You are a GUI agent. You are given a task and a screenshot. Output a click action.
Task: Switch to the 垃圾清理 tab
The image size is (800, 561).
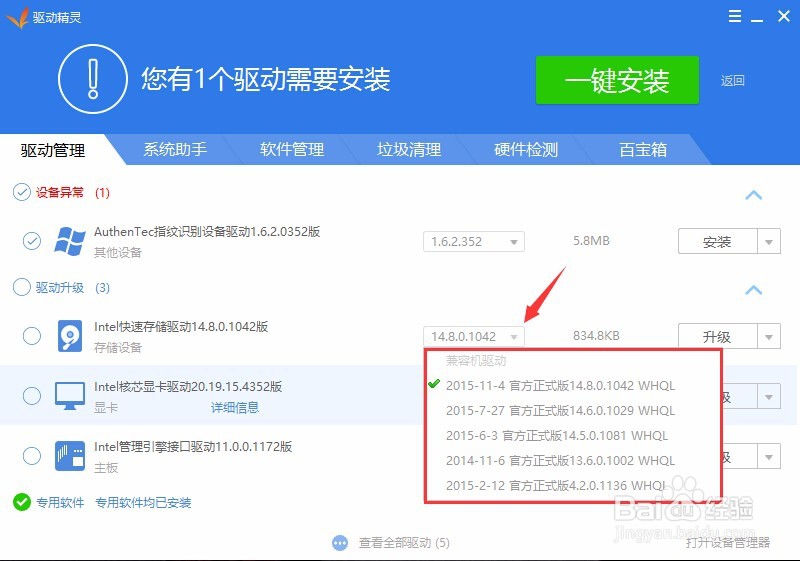[409, 149]
